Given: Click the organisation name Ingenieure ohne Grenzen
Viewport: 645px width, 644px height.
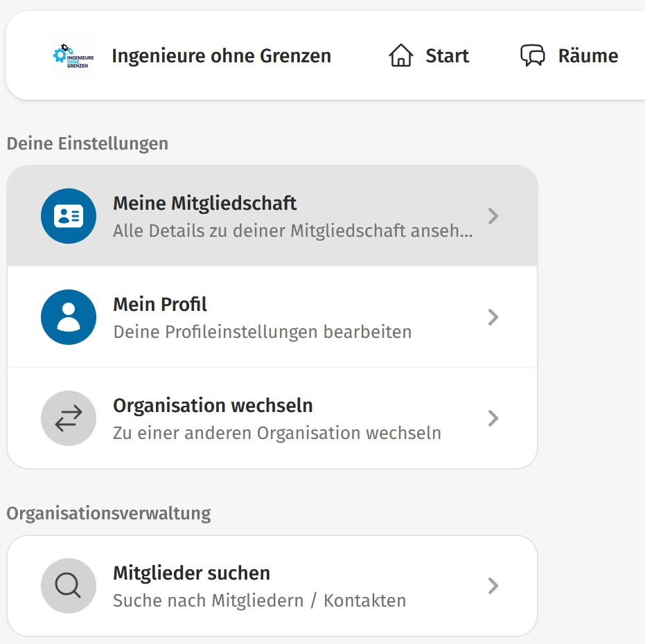Looking at the screenshot, I should [221, 55].
